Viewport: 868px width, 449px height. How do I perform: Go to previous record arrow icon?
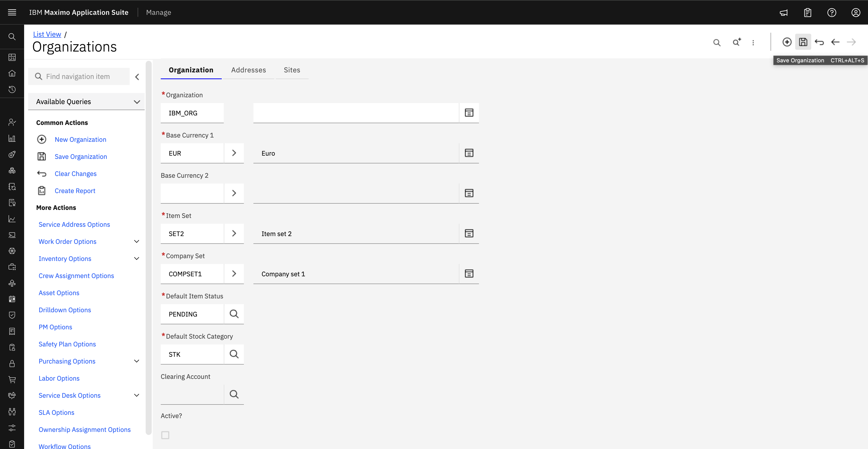pyautogui.click(x=835, y=42)
